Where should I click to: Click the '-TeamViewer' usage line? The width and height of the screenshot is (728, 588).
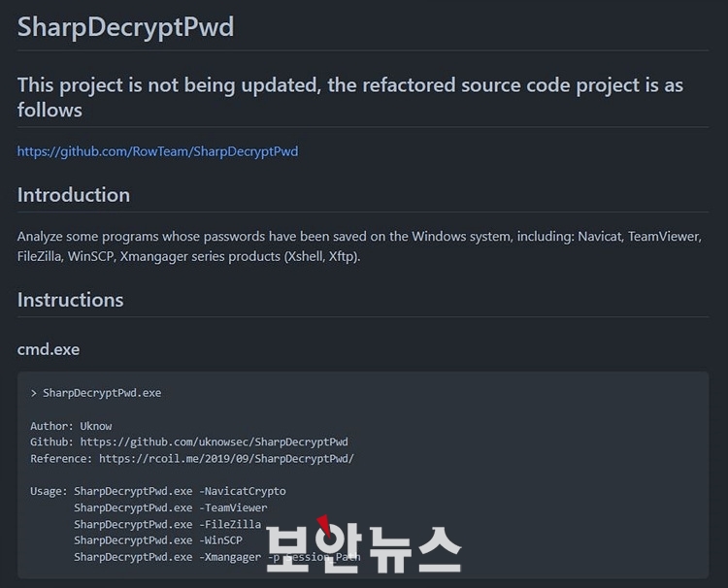click(x=171, y=507)
